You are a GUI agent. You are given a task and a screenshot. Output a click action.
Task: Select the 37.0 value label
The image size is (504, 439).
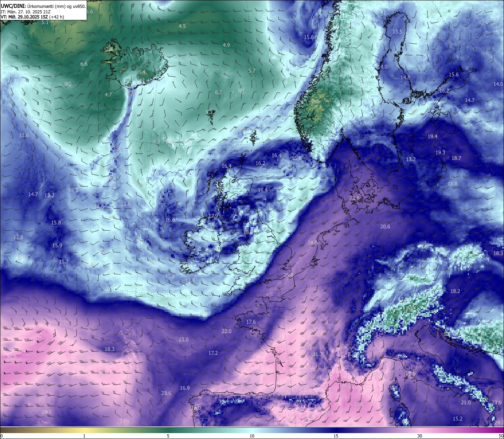358,404
